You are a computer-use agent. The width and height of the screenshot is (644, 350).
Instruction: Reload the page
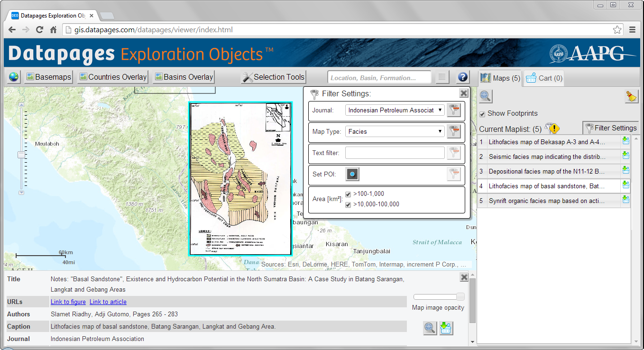point(40,30)
